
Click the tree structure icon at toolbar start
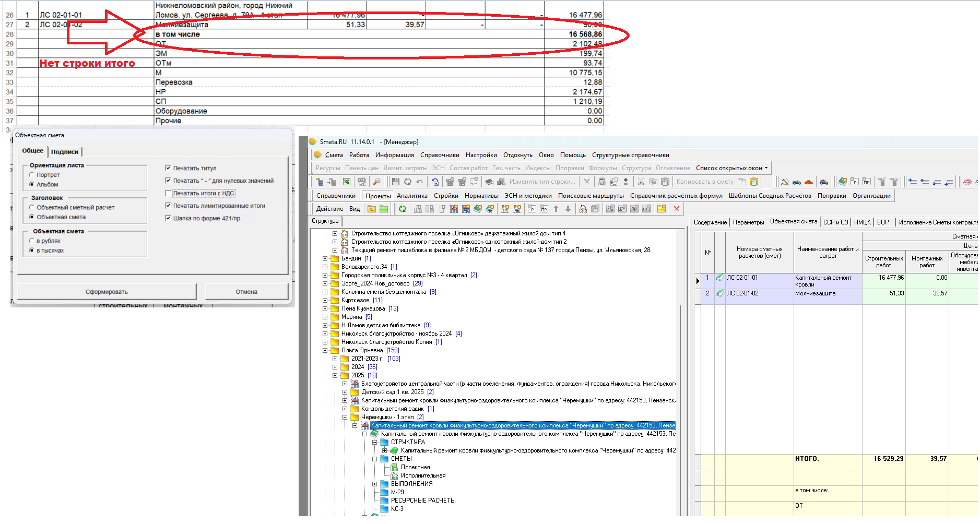pyautogui.click(x=319, y=182)
